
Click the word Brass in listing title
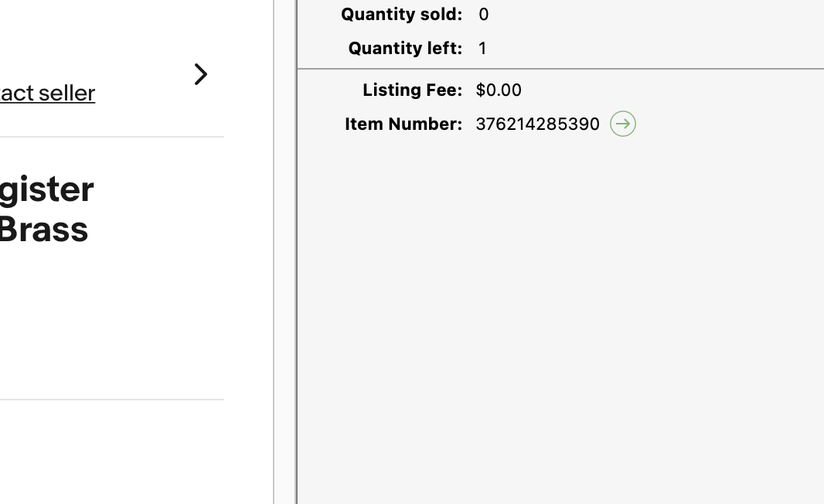click(x=44, y=230)
